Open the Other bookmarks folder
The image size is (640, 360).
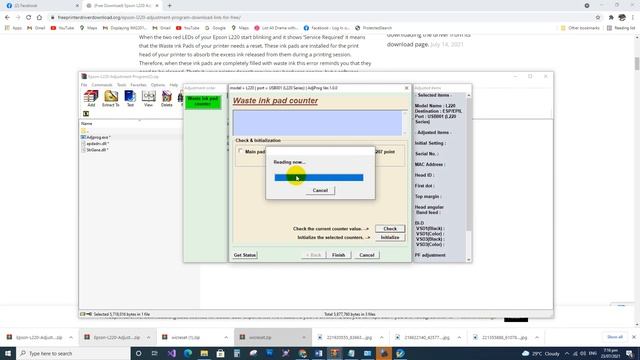point(580,28)
